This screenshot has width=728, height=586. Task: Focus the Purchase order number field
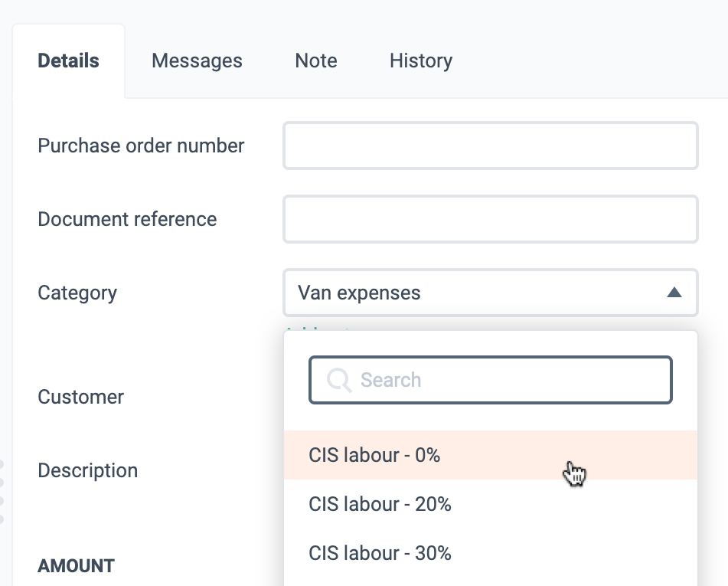pyautogui.click(x=490, y=146)
